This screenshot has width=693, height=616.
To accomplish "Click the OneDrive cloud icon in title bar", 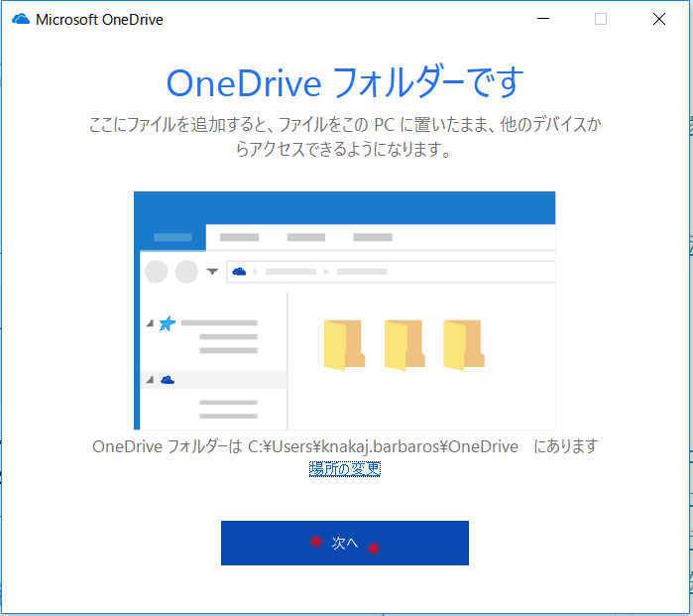I will [x=21, y=20].
